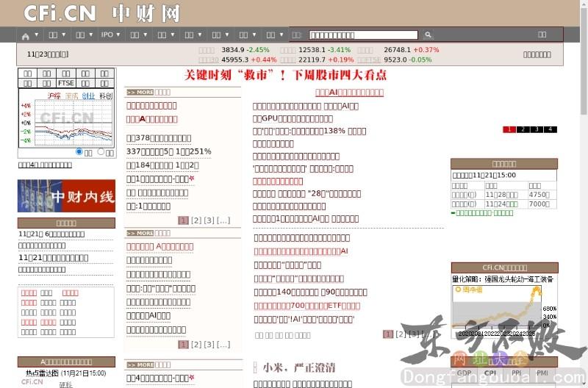Open the left sidebar item starting 11 21 6
This screenshot has height=388, width=588.
click(x=51, y=234)
